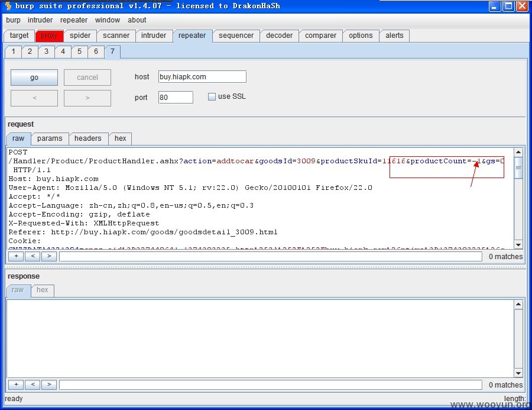The image size is (532, 410).
Task: Show response hex view
Action: click(x=43, y=290)
